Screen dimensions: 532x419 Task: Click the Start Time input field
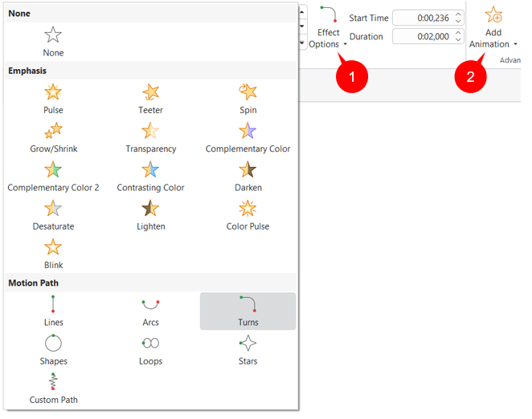point(423,18)
